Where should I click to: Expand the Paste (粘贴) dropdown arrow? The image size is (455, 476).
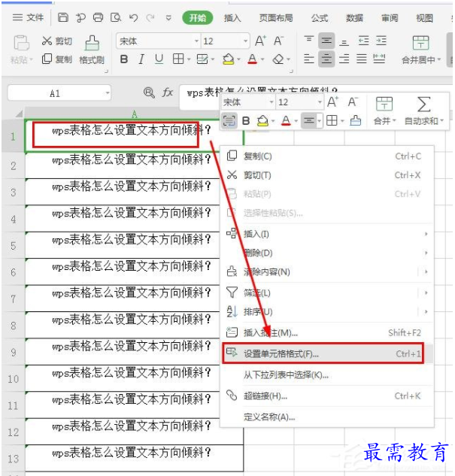[x=31, y=60]
